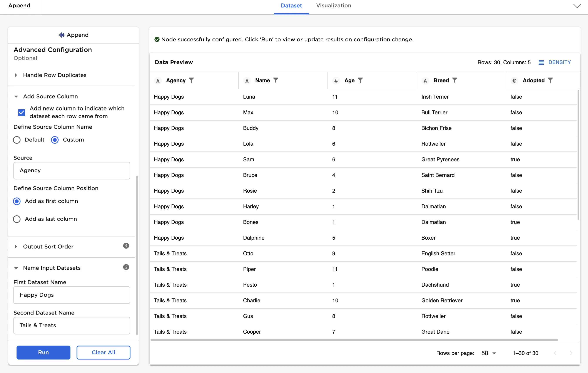Click the Rows 30, Columns 5 summary

coord(504,62)
